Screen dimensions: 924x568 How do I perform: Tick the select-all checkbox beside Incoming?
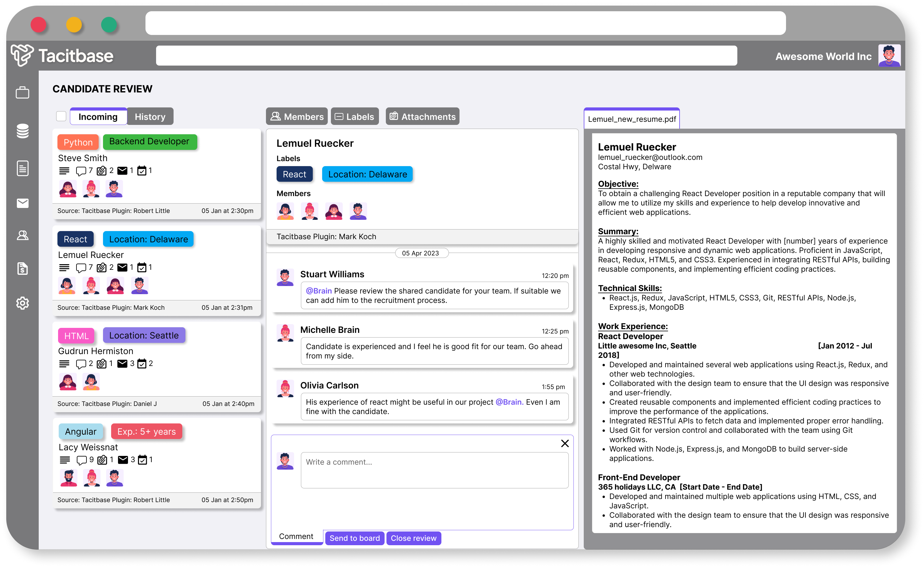61,116
